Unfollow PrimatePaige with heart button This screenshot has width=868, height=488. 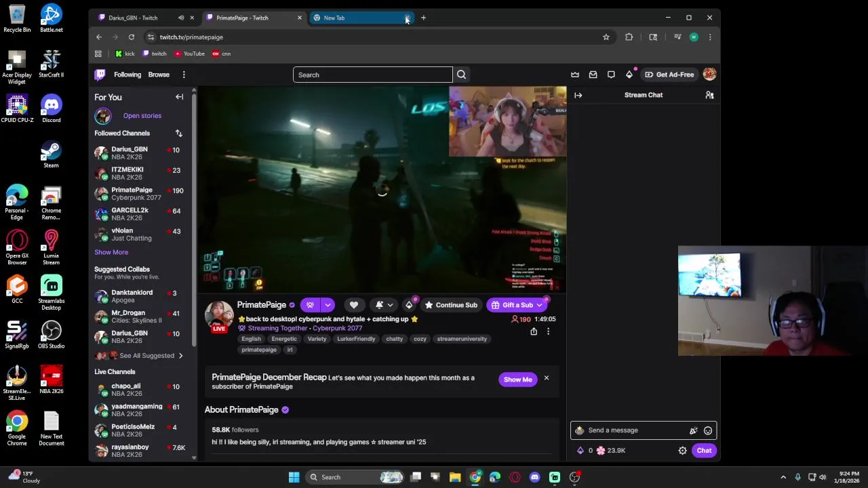coord(353,305)
